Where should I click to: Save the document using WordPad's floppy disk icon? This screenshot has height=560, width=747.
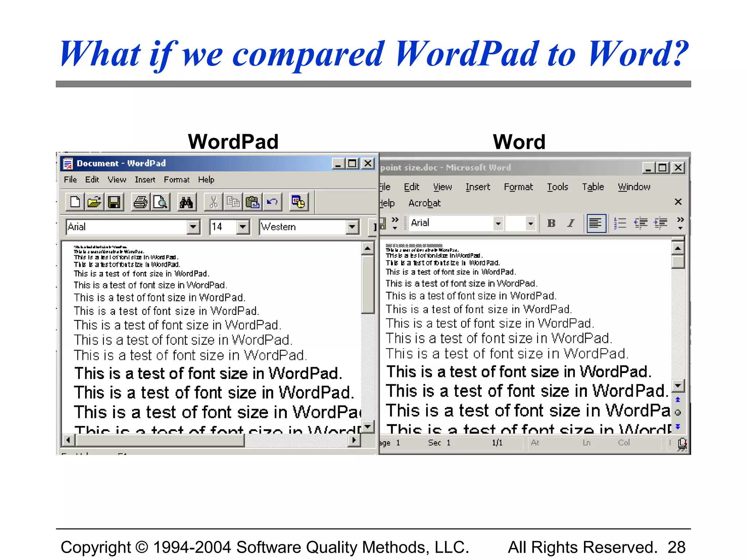114,202
